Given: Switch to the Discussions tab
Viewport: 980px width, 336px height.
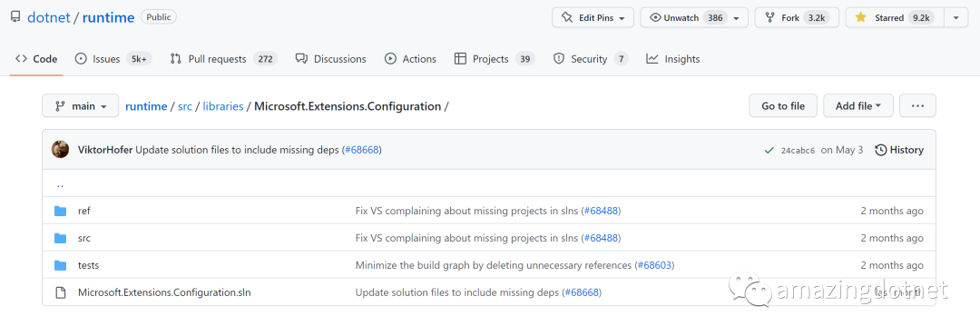Looking at the screenshot, I should [330, 59].
